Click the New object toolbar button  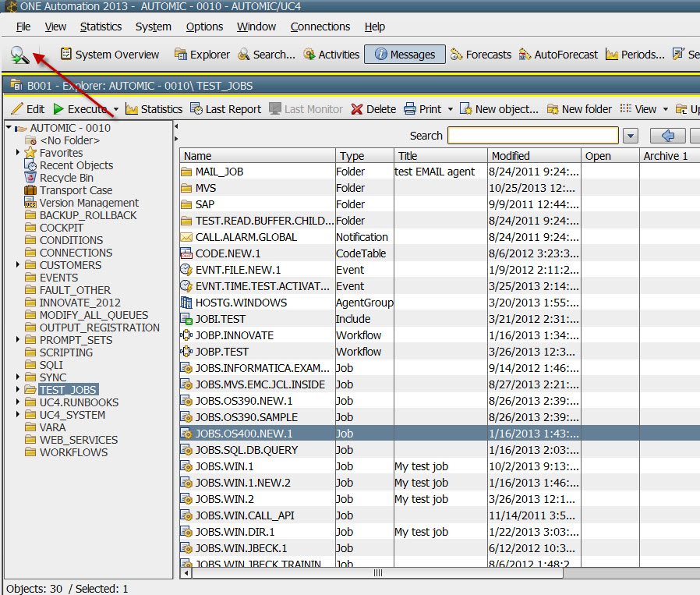point(499,109)
